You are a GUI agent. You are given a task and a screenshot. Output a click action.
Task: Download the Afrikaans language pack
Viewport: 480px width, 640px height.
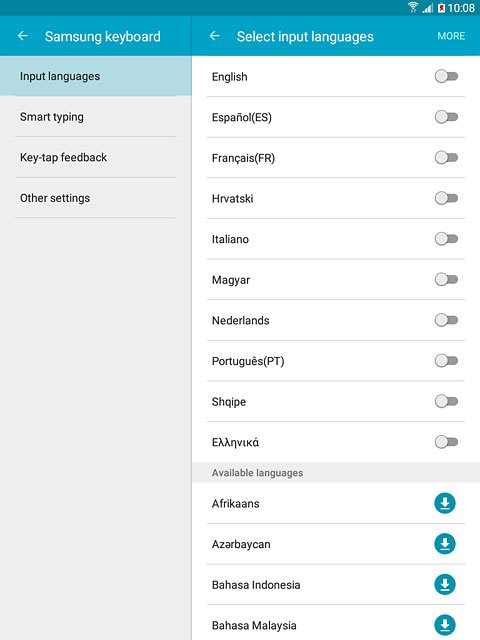pyautogui.click(x=444, y=503)
